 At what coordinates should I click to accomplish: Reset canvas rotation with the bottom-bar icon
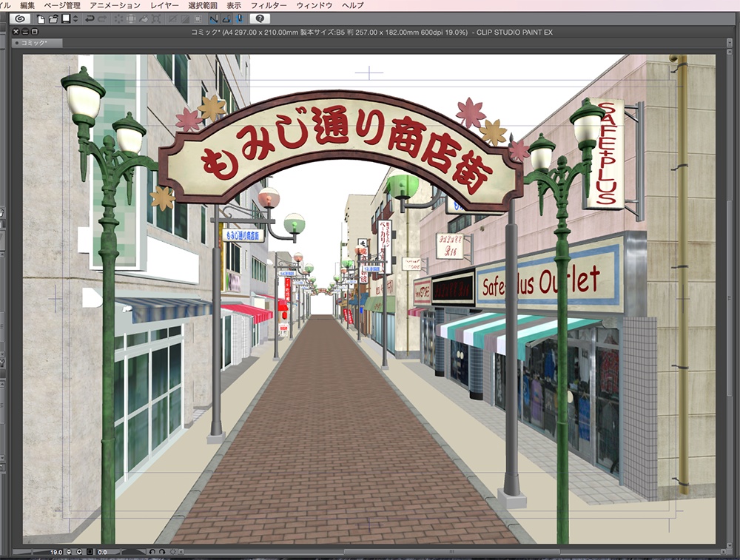click(x=172, y=553)
